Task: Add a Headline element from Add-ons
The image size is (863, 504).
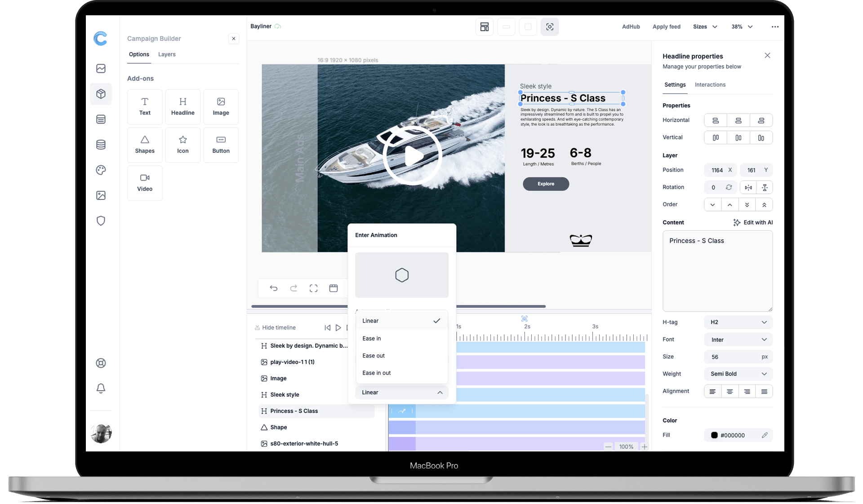Action: coord(183,107)
